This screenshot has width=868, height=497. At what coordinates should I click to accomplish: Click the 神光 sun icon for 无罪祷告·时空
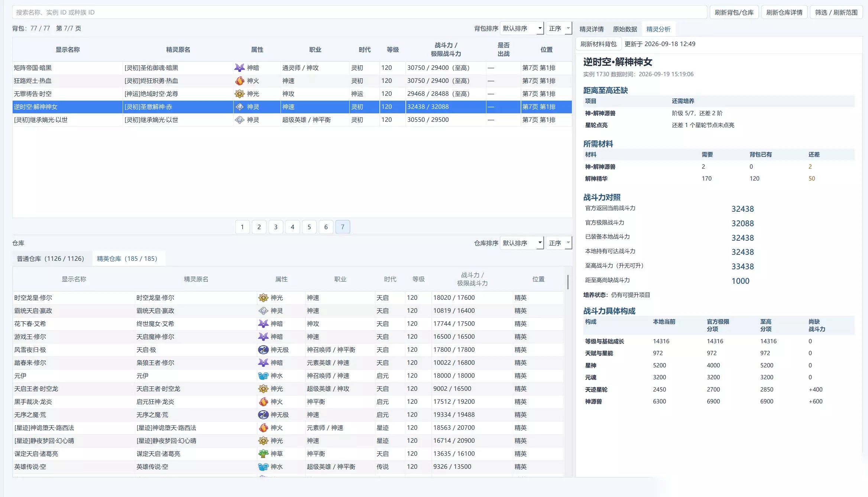(240, 94)
